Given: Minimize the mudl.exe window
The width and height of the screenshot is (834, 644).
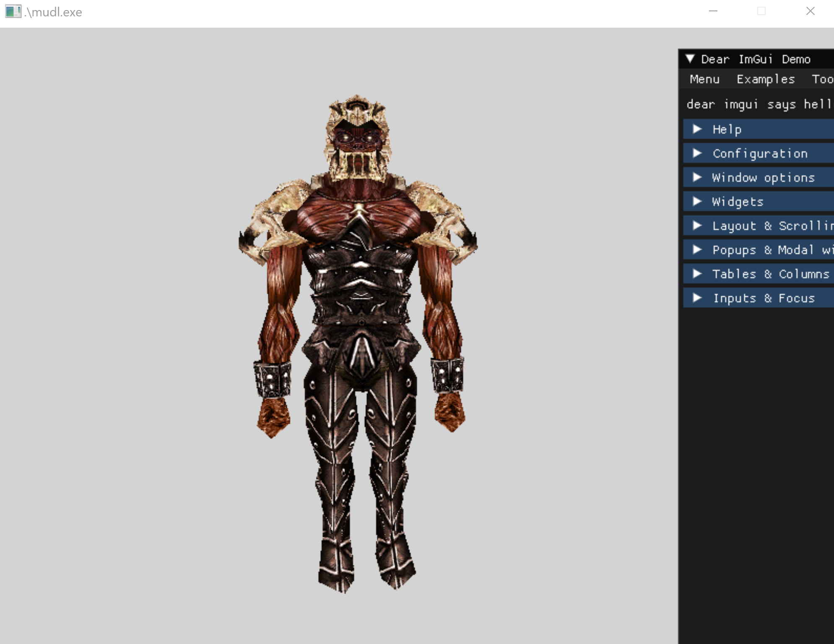Looking at the screenshot, I should [x=713, y=11].
